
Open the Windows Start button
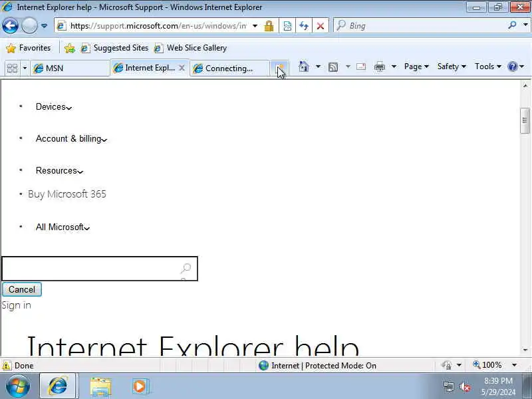18,386
